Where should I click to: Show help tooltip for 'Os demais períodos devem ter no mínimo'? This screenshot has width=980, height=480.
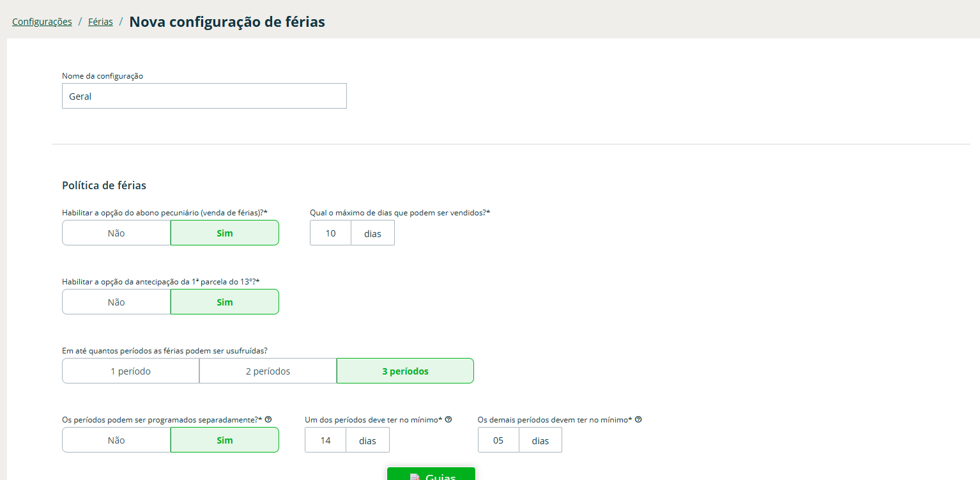[x=638, y=419]
